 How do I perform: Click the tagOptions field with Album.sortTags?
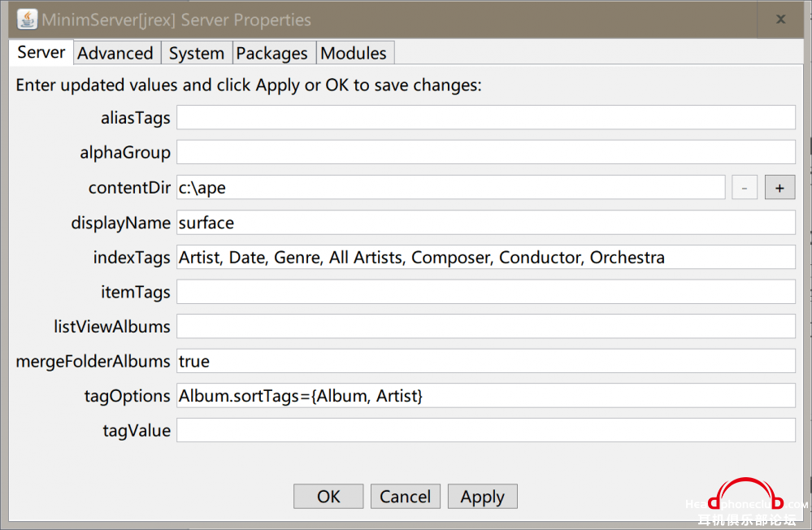486,395
